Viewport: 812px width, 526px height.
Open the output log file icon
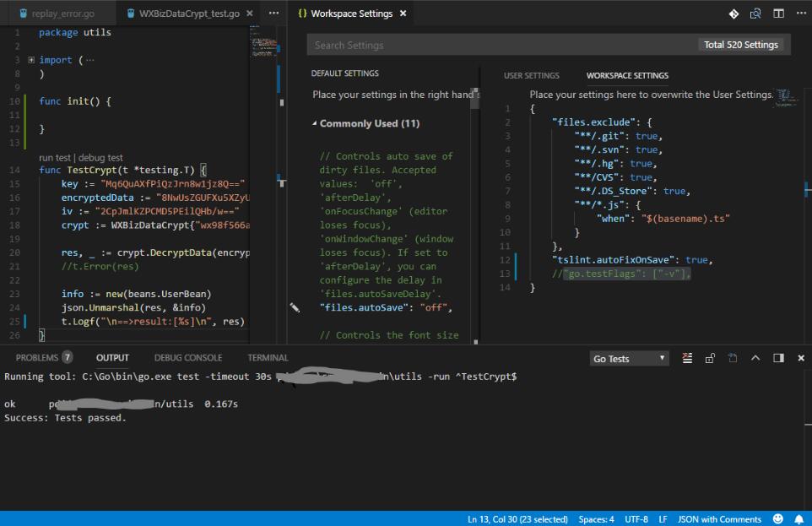point(733,358)
